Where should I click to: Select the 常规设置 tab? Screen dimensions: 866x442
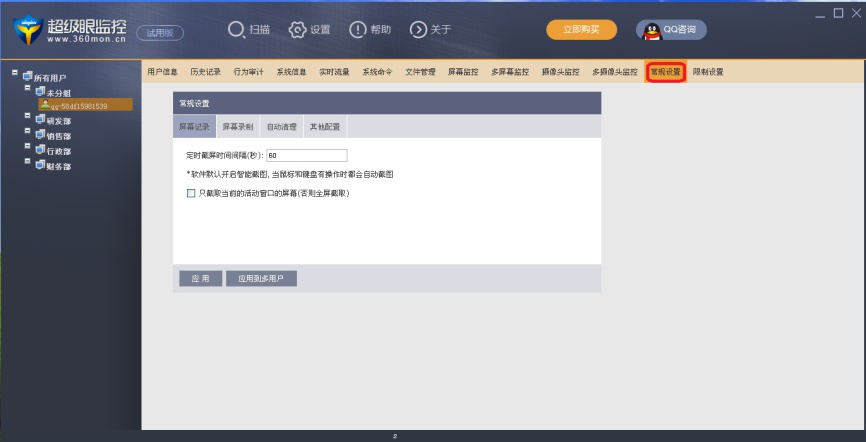click(x=666, y=72)
